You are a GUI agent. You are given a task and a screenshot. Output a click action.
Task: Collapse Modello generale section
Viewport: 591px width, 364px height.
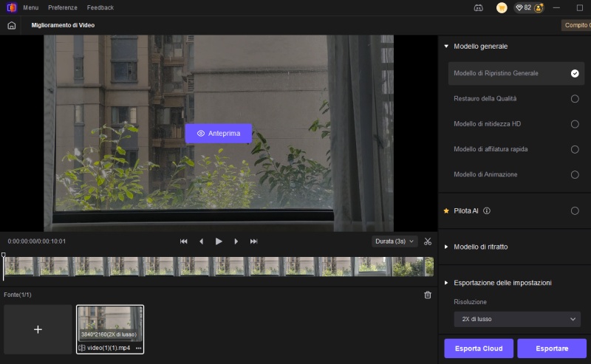446,47
